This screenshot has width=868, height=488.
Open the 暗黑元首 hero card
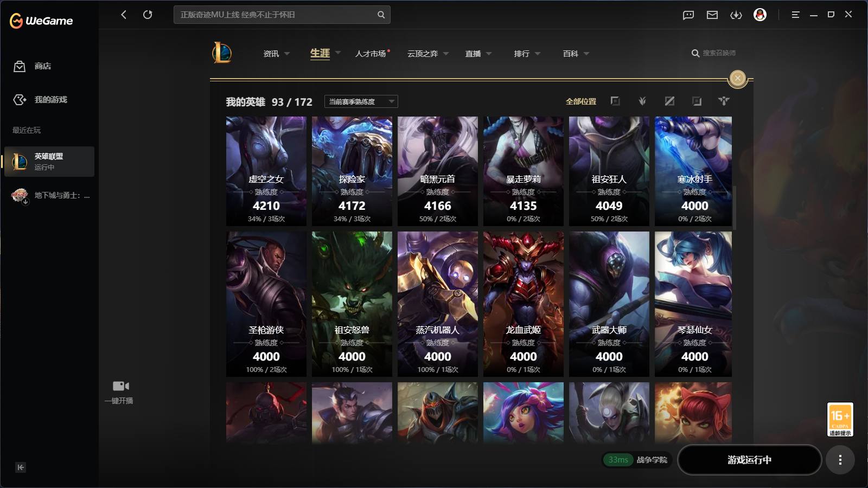pyautogui.click(x=438, y=171)
